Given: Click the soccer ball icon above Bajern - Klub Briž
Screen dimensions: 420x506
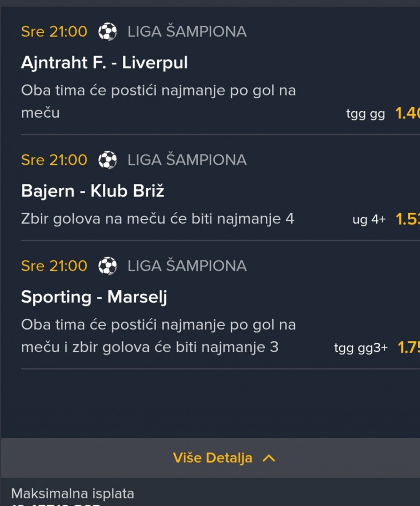Looking at the screenshot, I should coord(108,160).
